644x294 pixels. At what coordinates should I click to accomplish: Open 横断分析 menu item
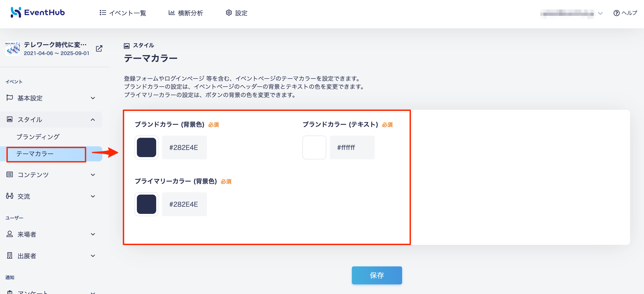pos(186,13)
